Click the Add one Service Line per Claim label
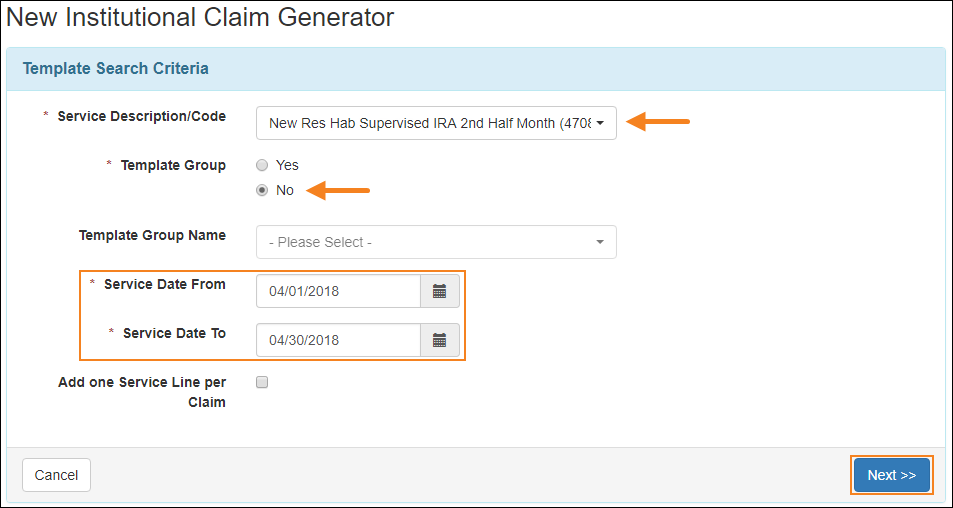 click(141, 392)
